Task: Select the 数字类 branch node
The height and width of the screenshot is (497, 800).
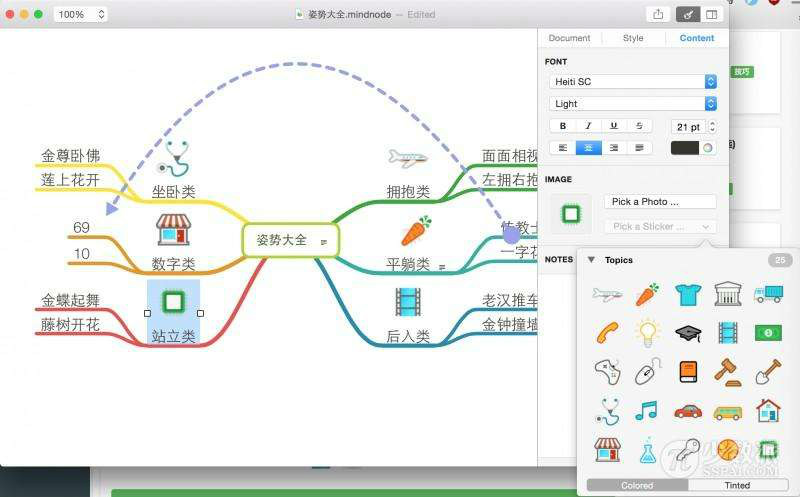Action: point(173,264)
